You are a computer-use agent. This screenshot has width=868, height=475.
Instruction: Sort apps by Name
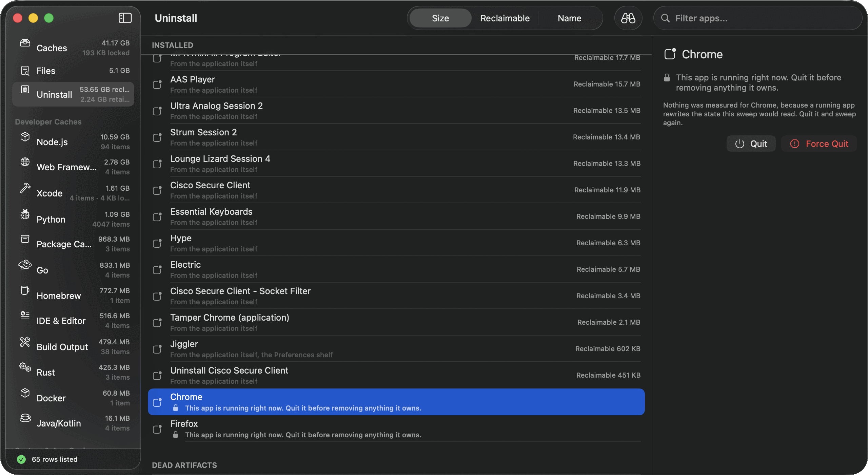pyautogui.click(x=570, y=18)
